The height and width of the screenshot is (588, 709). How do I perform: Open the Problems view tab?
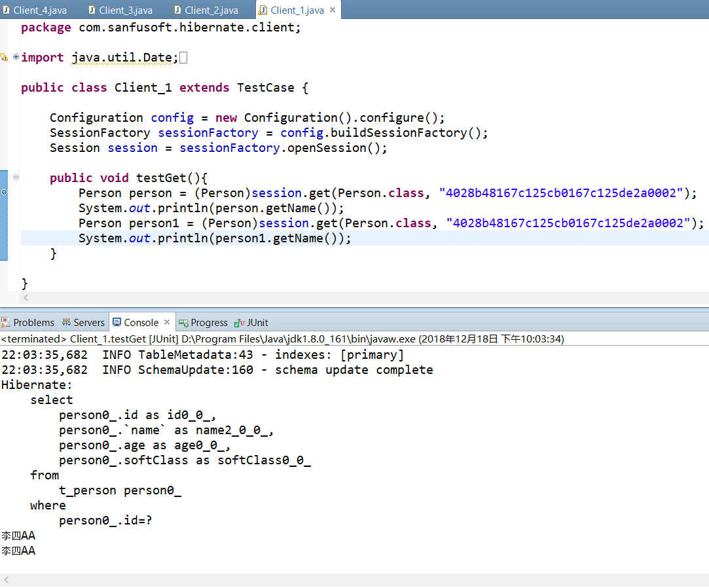tap(28, 323)
